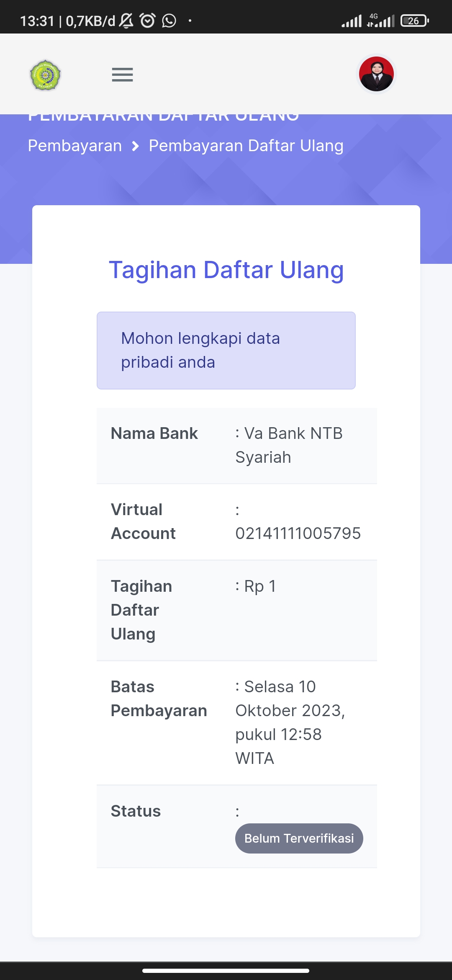This screenshot has width=452, height=980.
Task: Click the university logo
Action: 46,75
